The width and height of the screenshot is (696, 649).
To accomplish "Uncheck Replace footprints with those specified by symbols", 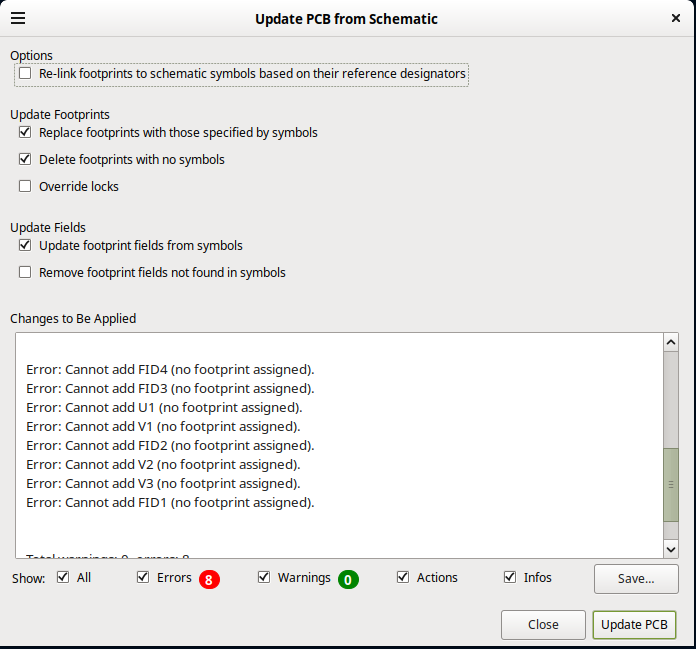I will (x=25, y=132).
